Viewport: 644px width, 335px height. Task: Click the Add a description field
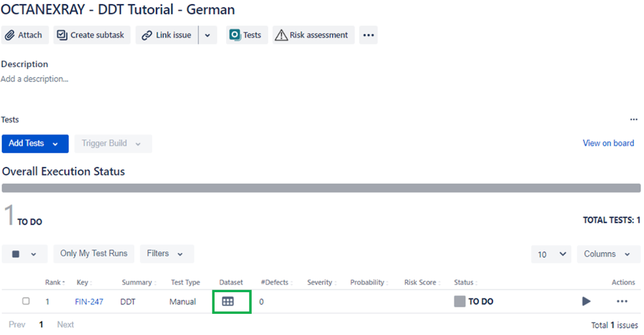[x=34, y=79]
